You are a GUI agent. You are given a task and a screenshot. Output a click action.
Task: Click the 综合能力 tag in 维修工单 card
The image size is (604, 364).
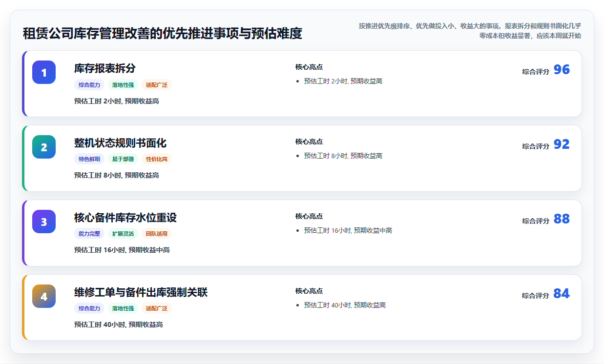(x=89, y=308)
